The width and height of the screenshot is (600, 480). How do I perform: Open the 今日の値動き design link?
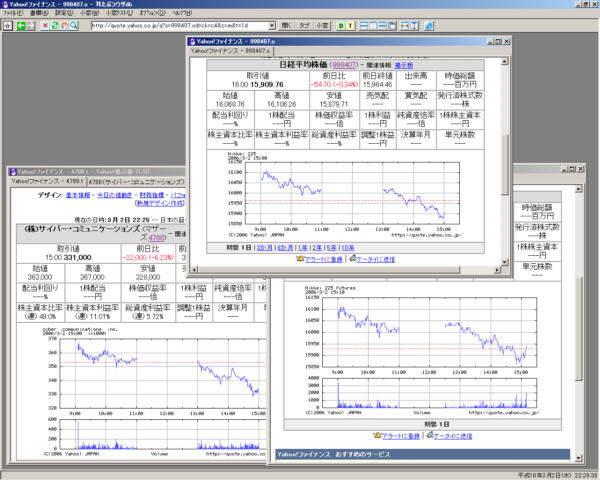coord(114,195)
